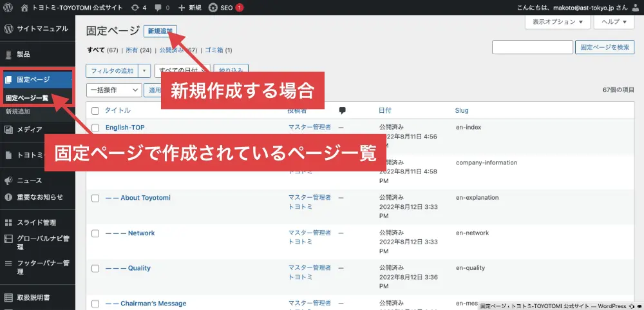Open ゴミ箱 (1) filter
Viewport: 644px width, 310px height.
point(218,50)
